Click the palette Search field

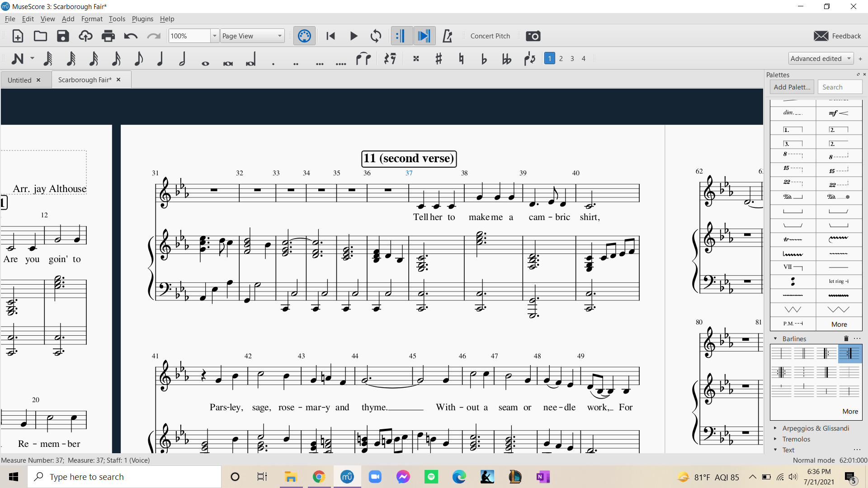(x=840, y=87)
